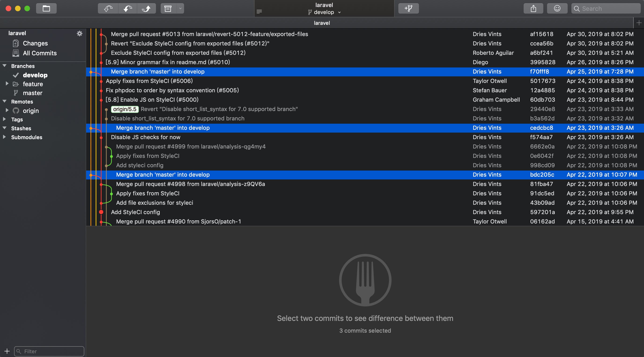Screen dimensions: 644x357
Task: Click the sidebar add plus button
Action: click(7, 351)
